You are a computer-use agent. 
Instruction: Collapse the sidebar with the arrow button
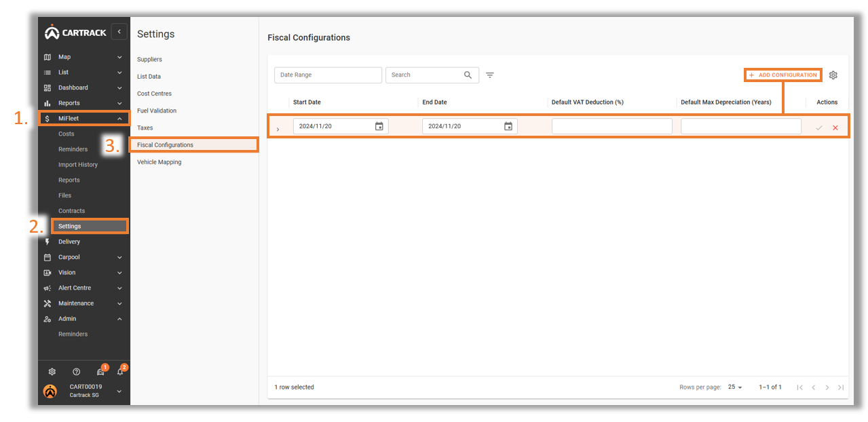coord(119,31)
